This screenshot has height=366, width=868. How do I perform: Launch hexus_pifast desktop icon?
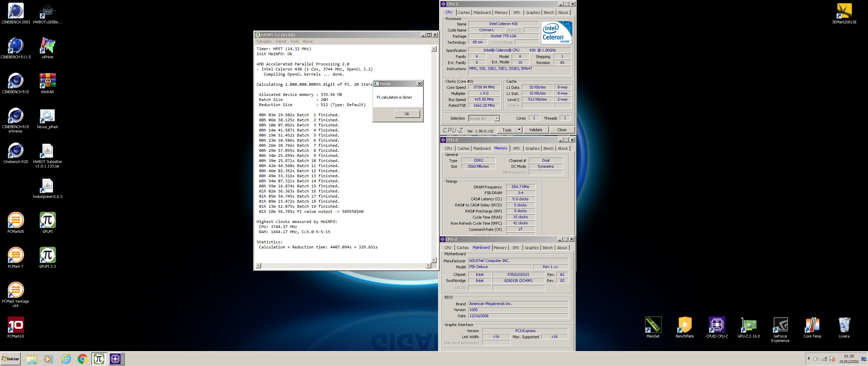coord(47,118)
